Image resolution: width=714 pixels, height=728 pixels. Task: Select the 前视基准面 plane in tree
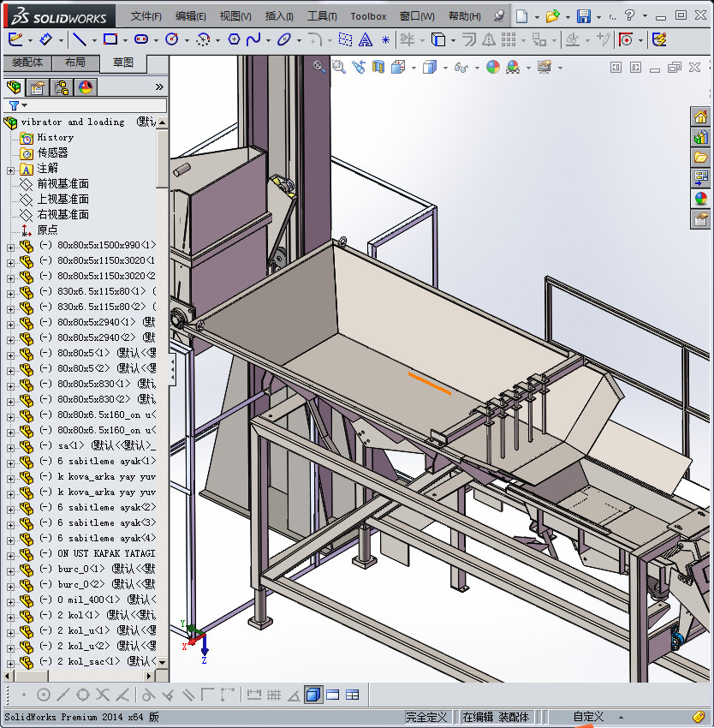pyautogui.click(x=62, y=184)
